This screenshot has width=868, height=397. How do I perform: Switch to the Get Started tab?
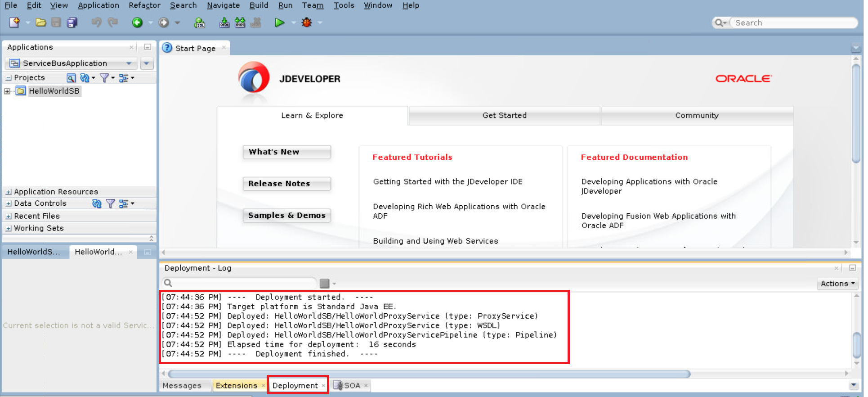point(504,116)
